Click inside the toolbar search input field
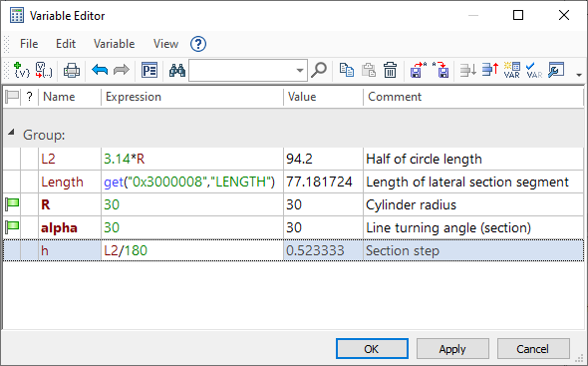The height and width of the screenshot is (366, 588). pyautogui.click(x=241, y=70)
